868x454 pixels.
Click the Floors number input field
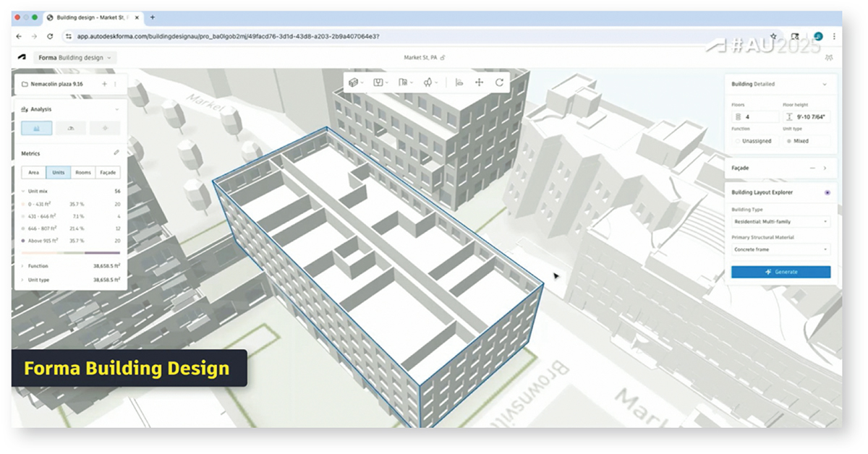752,116
